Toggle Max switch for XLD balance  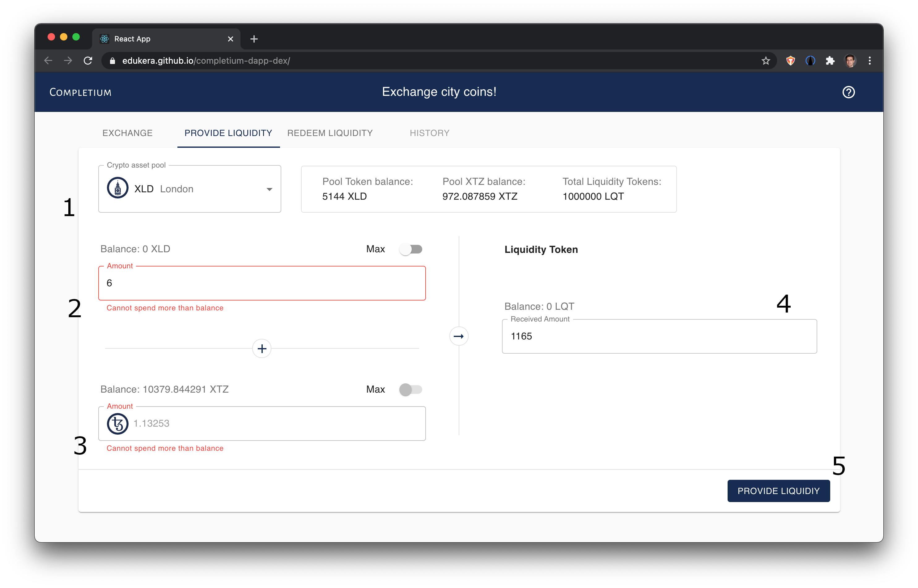(411, 249)
